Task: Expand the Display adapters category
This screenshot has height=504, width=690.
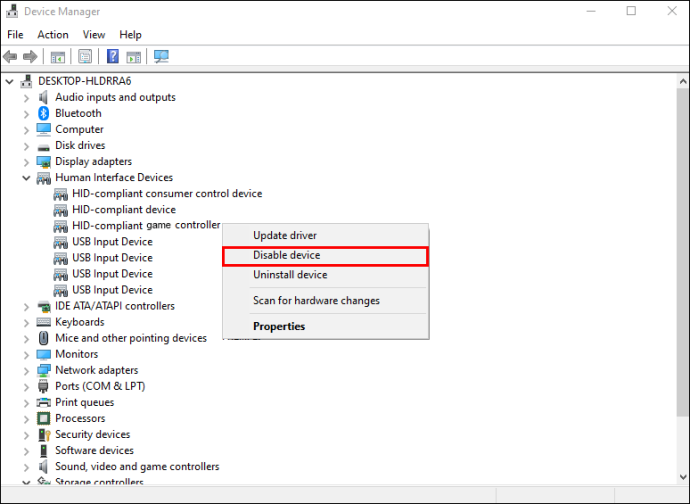Action: (x=26, y=162)
